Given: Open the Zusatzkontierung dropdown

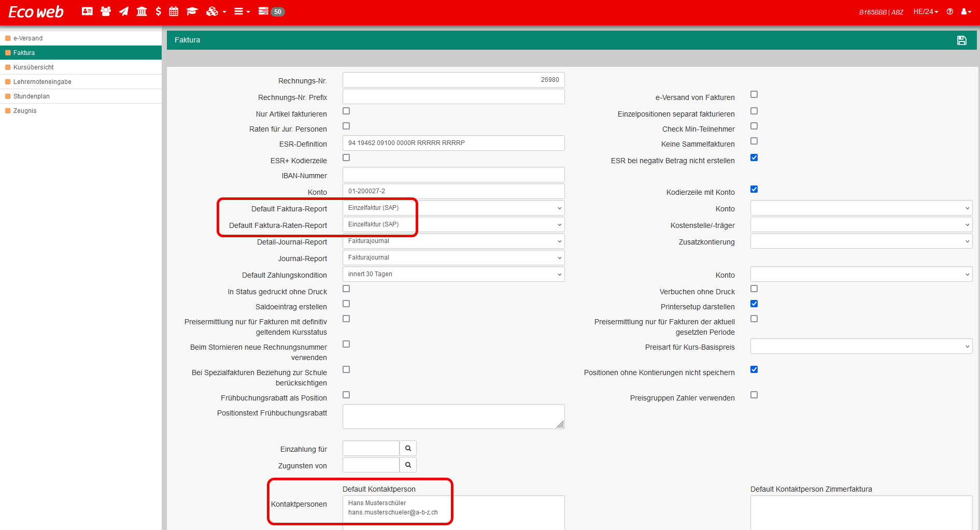Looking at the screenshot, I should 861,241.
